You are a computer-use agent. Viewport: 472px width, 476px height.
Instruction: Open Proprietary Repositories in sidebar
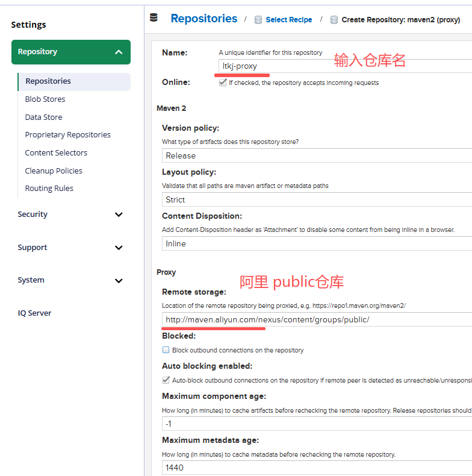pyautogui.click(x=67, y=135)
